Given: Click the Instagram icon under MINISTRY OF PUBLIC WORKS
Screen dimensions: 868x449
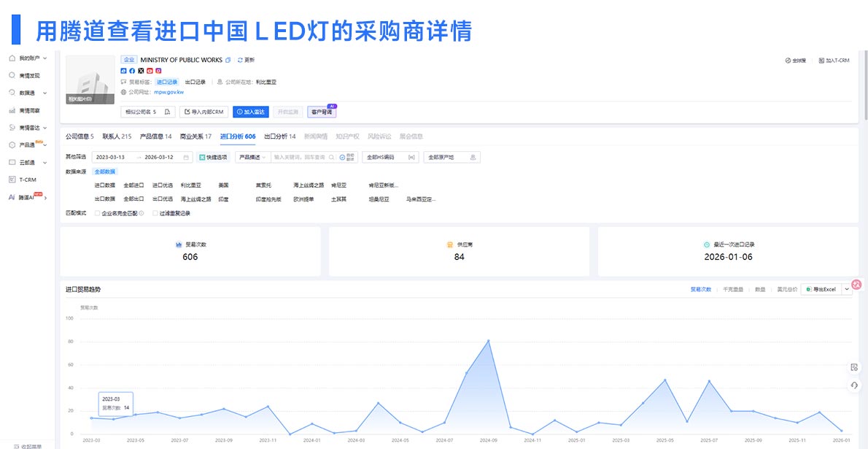Looking at the screenshot, I should [158, 70].
